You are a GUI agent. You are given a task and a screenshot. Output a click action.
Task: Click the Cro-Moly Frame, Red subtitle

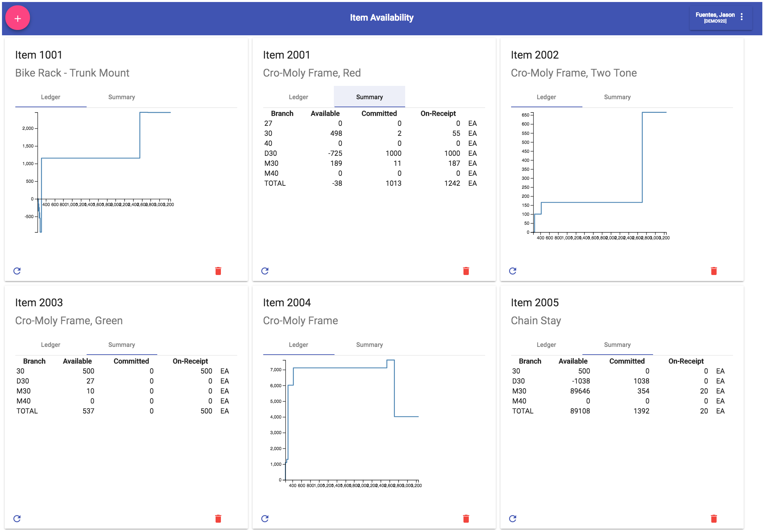312,73
